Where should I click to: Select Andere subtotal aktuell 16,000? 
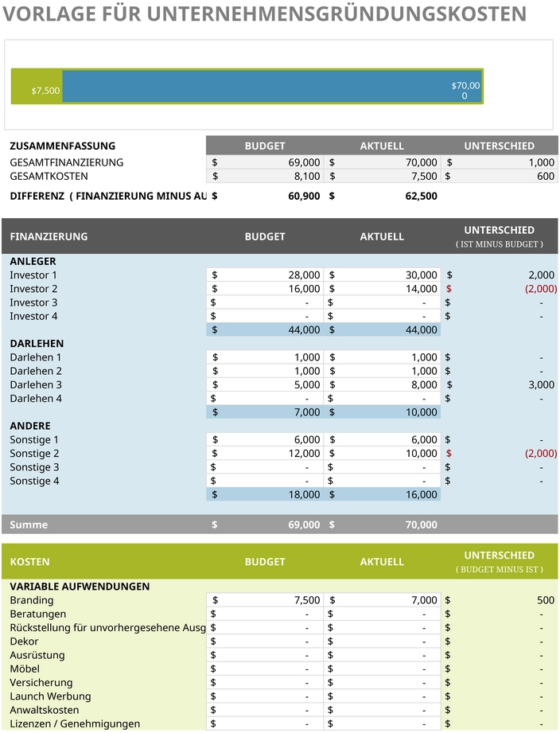pyautogui.click(x=382, y=494)
